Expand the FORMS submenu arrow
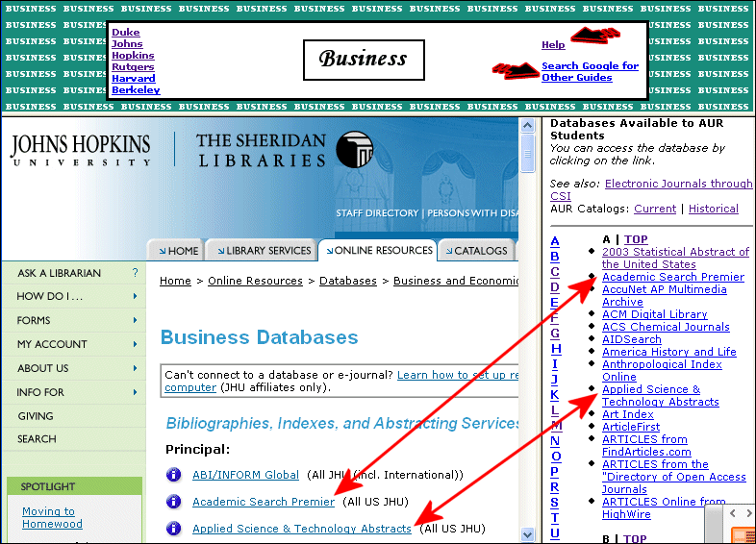Image resolution: width=756 pixels, height=544 pixels. [135, 320]
